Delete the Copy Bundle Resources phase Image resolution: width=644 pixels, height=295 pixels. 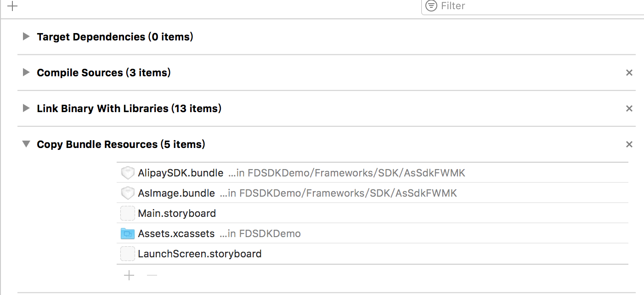[629, 144]
